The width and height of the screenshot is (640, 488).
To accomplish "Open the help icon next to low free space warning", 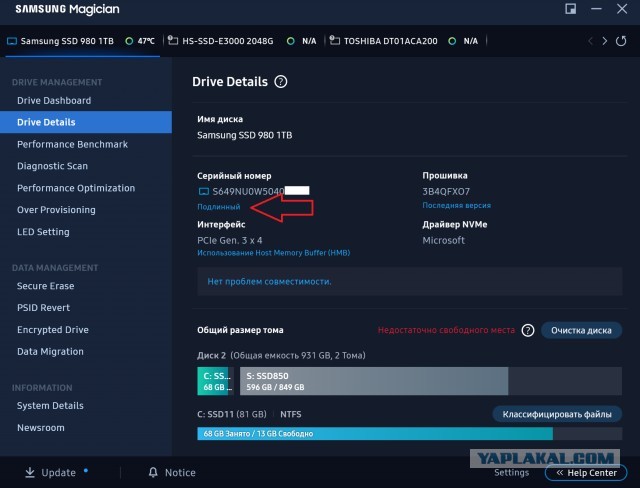I will click(x=527, y=330).
